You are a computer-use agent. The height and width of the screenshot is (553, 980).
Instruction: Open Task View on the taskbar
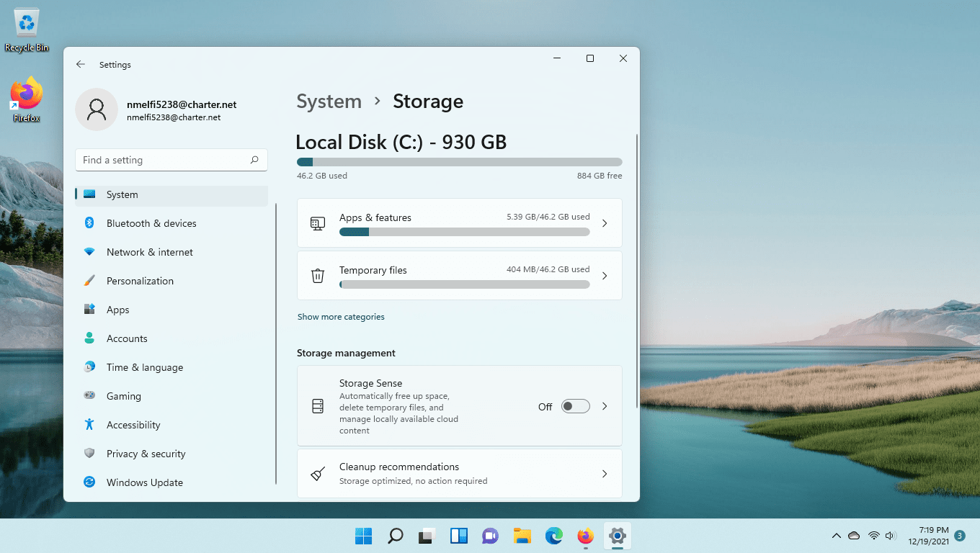(x=427, y=536)
